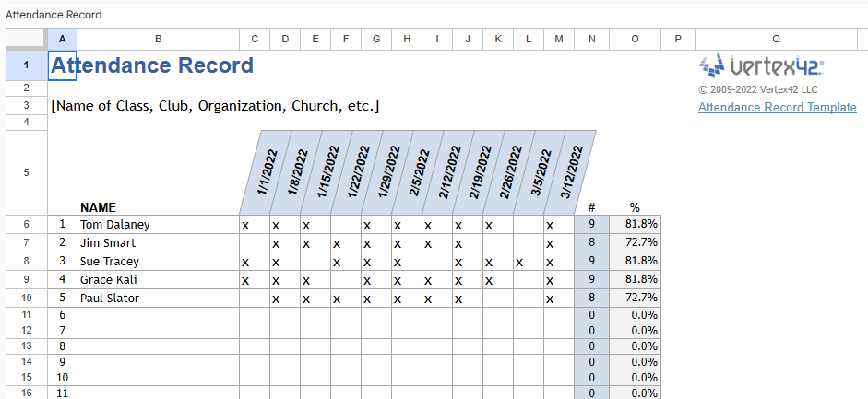Select column Q header

click(x=776, y=39)
